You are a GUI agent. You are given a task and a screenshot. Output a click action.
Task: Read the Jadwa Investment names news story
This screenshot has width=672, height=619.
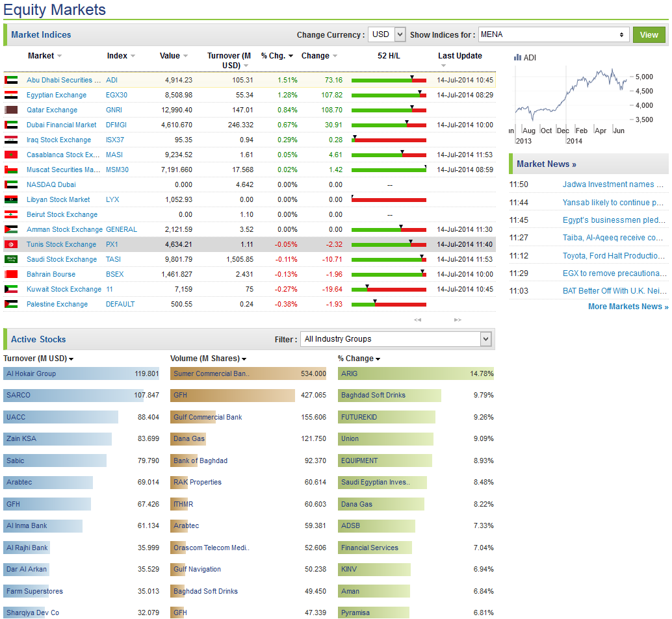click(613, 184)
